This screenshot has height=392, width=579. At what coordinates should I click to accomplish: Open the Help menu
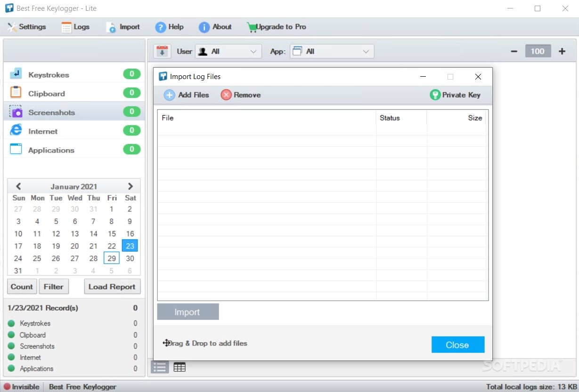(x=170, y=27)
